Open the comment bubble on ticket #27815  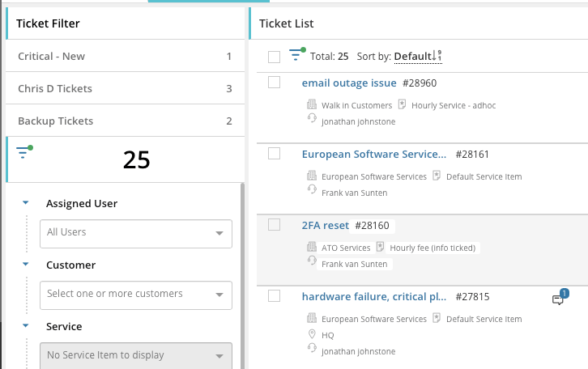pyautogui.click(x=558, y=299)
